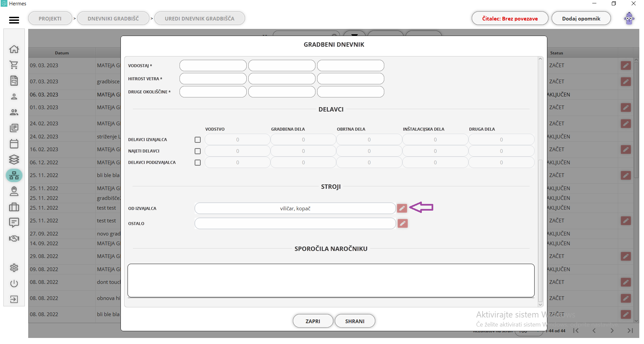Edit the 01. 03. 2023 diary row
The image size is (644, 344).
pyautogui.click(x=626, y=107)
